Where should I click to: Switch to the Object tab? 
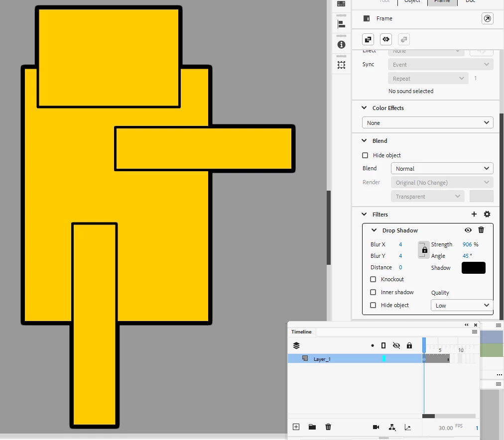coord(412,1)
